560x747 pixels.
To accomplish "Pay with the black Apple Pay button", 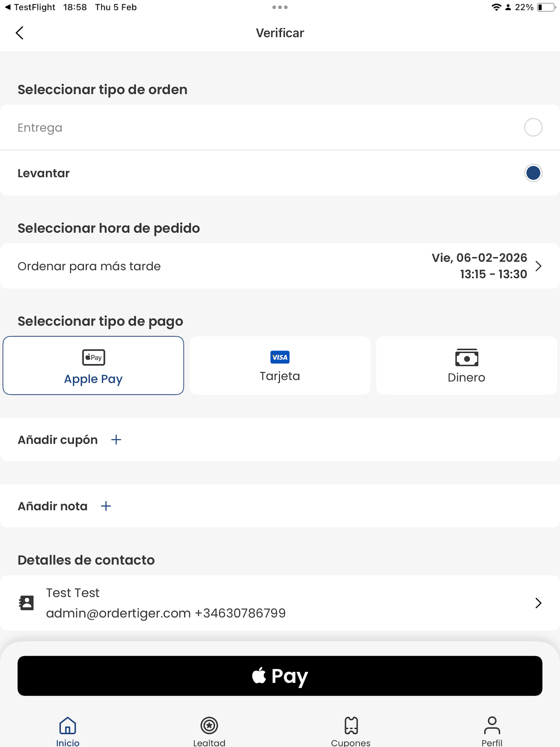I will pos(280,676).
